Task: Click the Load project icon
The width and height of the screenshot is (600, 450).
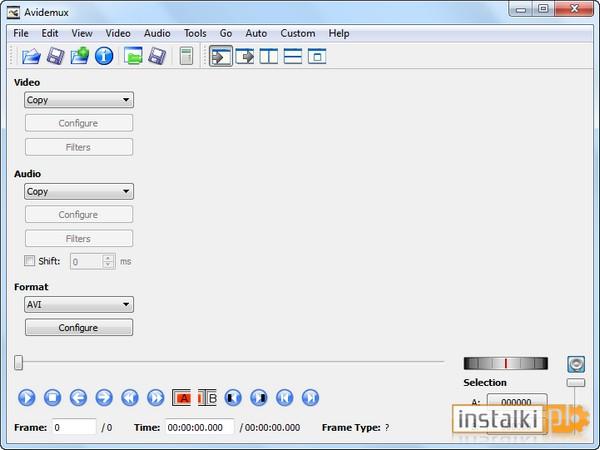Action: click(x=133, y=56)
